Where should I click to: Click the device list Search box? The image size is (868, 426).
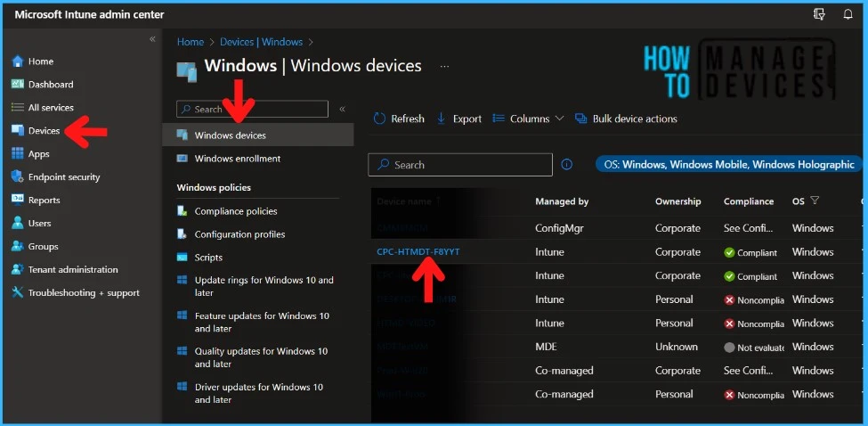pos(460,165)
